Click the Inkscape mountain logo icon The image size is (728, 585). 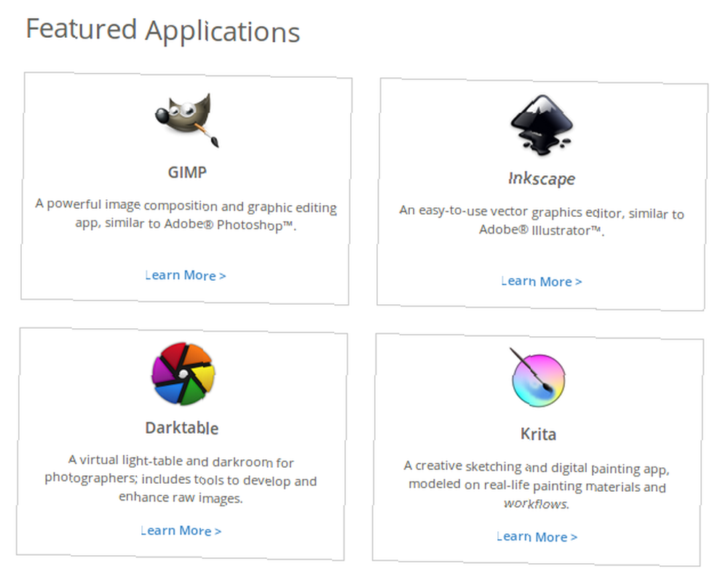(542, 125)
